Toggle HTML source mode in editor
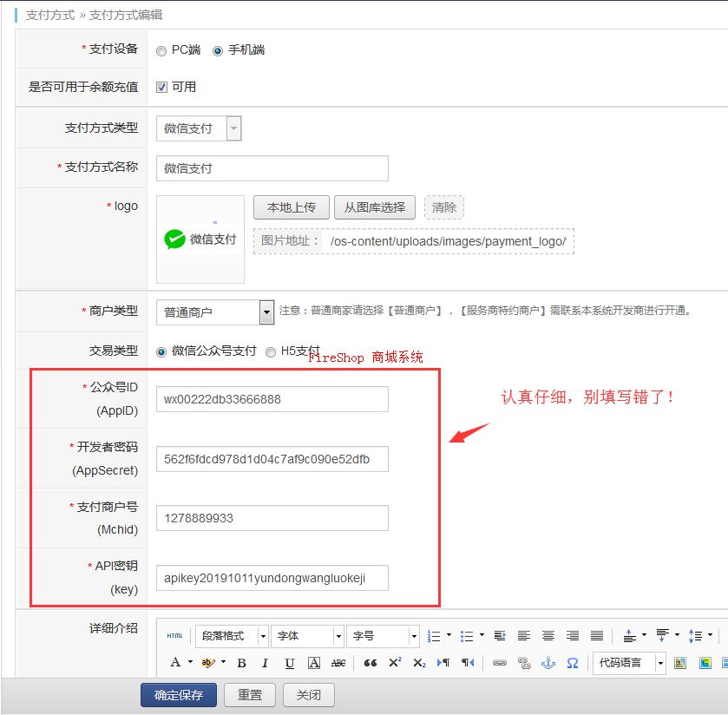Viewport: 728px width, 715px height. [x=174, y=636]
